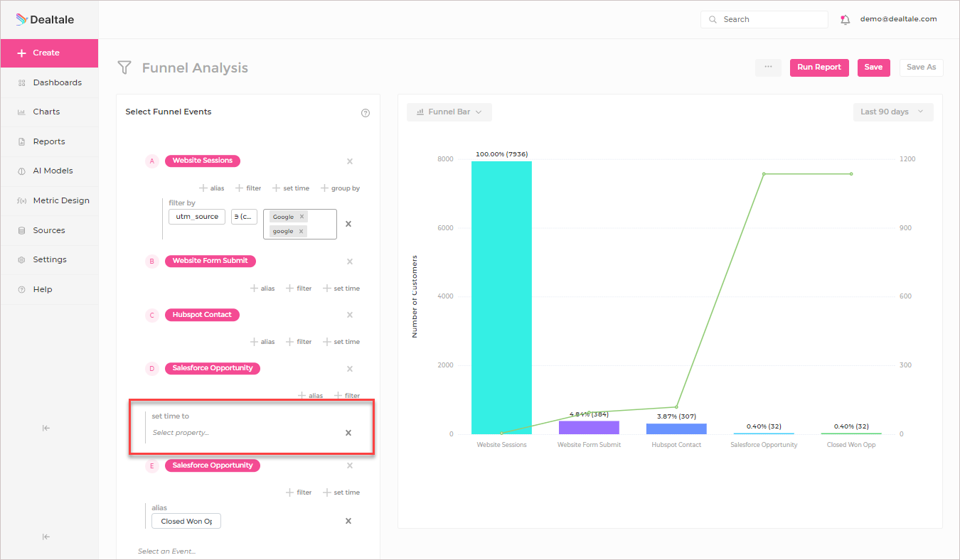Click the Hubspot Contact event pill

(202, 315)
